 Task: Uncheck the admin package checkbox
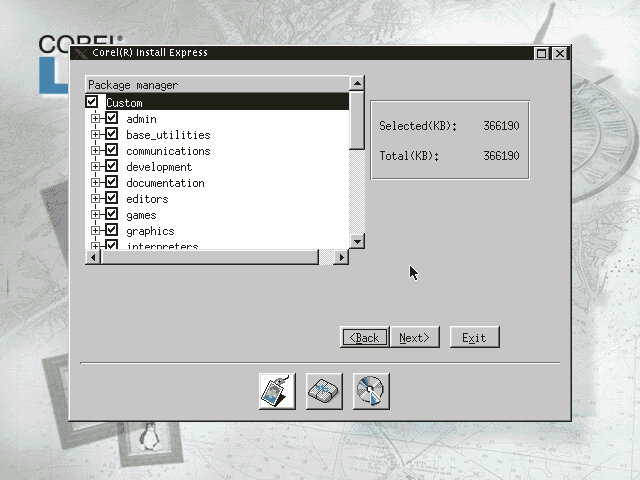pos(112,119)
